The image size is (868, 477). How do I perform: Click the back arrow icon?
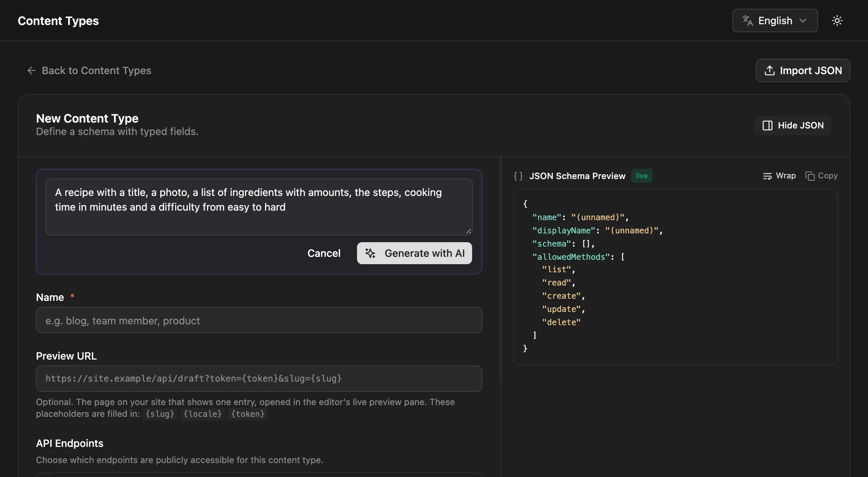(x=32, y=70)
